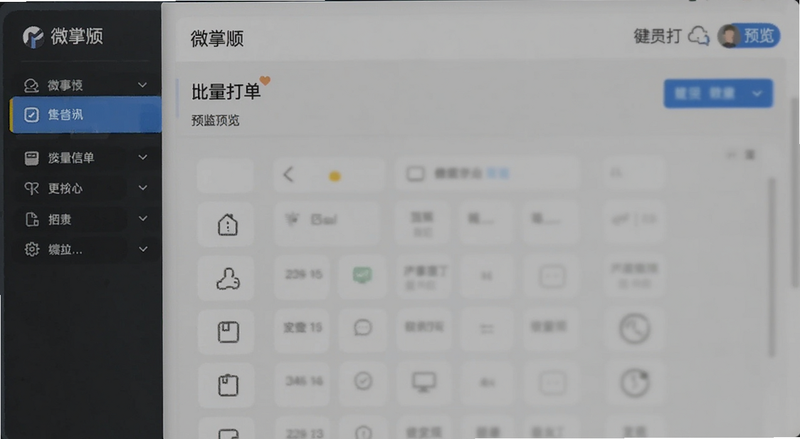Open the 招隶 sidebar section
Image resolution: width=800 pixels, height=439 pixels.
pos(86,219)
